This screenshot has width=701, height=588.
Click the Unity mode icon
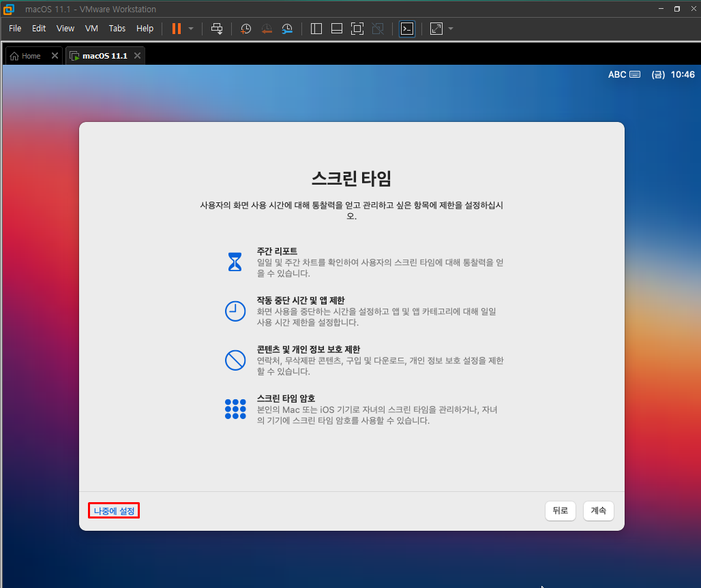point(378,29)
